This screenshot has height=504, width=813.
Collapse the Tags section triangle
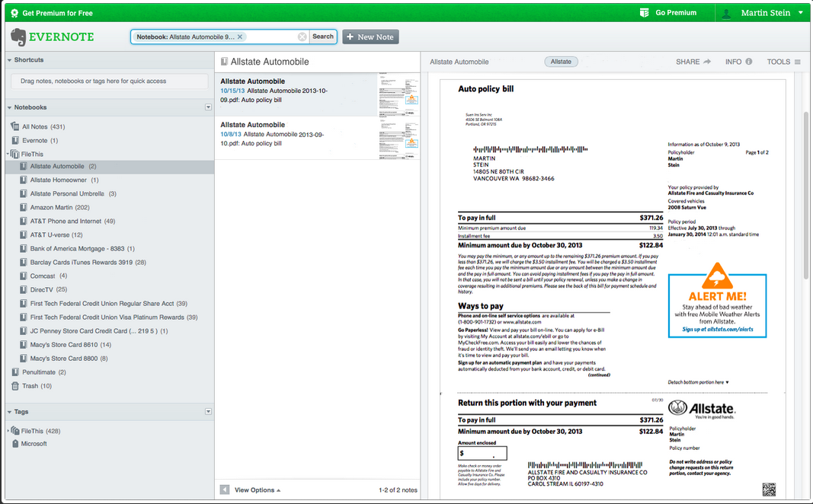click(x=9, y=412)
